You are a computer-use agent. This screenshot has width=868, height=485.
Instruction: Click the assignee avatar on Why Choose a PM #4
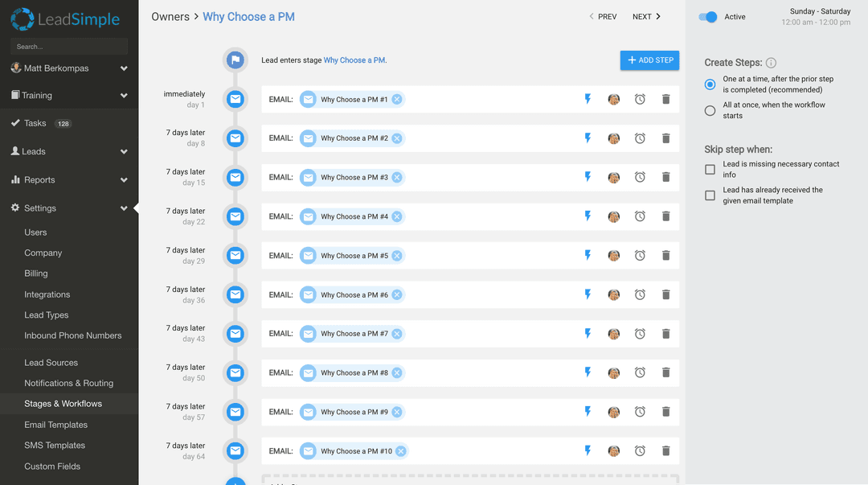click(x=613, y=216)
